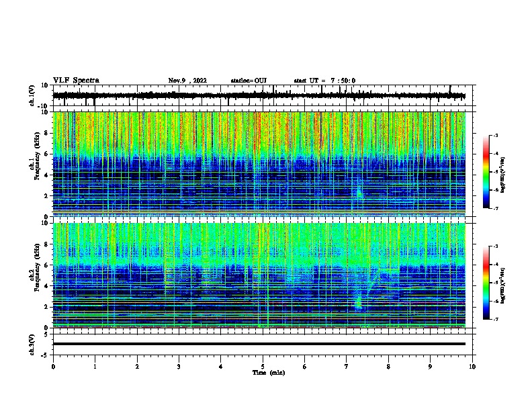The height and width of the screenshot is (411, 532).
Task: Click the ch.2 spectrogram color scale bar
Action: [486, 283]
